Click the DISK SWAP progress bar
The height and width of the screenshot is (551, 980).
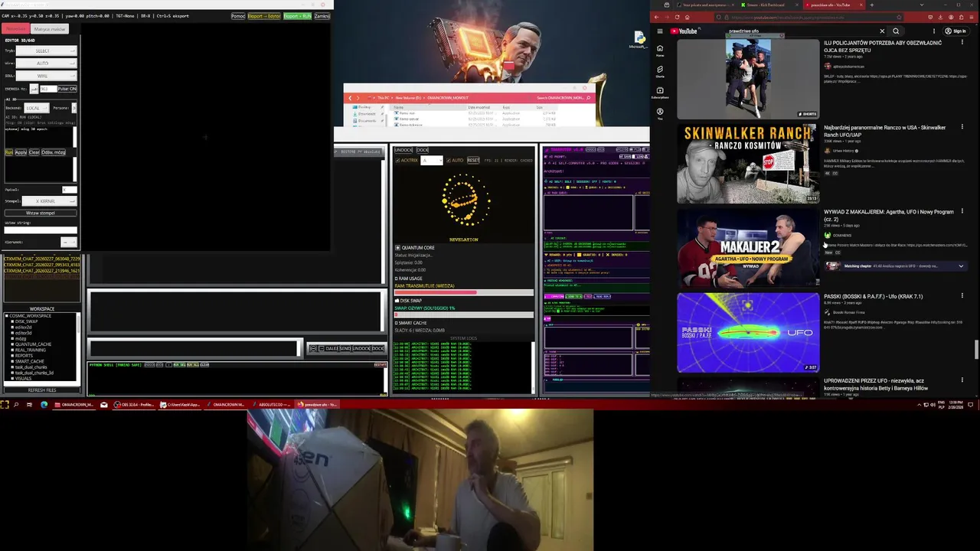(x=464, y=315)
